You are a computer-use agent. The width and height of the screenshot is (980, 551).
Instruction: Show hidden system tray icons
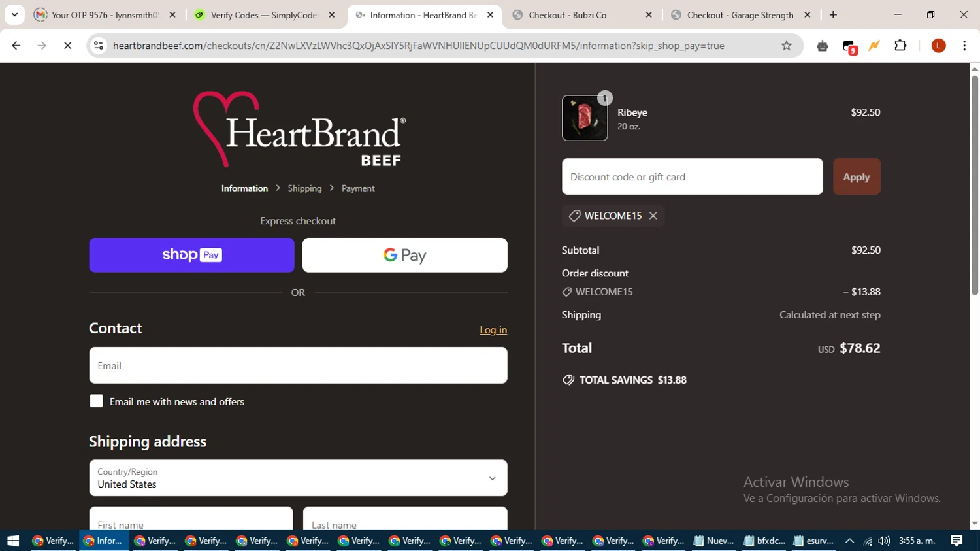(849, 541)
